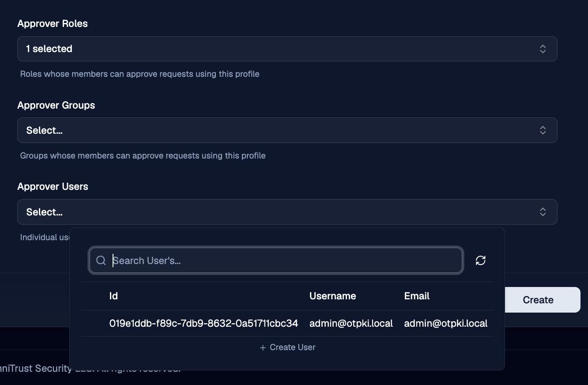The height and width of the screenshot is (385, 588).
Task: Click the admin@otpki.local username cell
Action: click(x=351, y=324)
